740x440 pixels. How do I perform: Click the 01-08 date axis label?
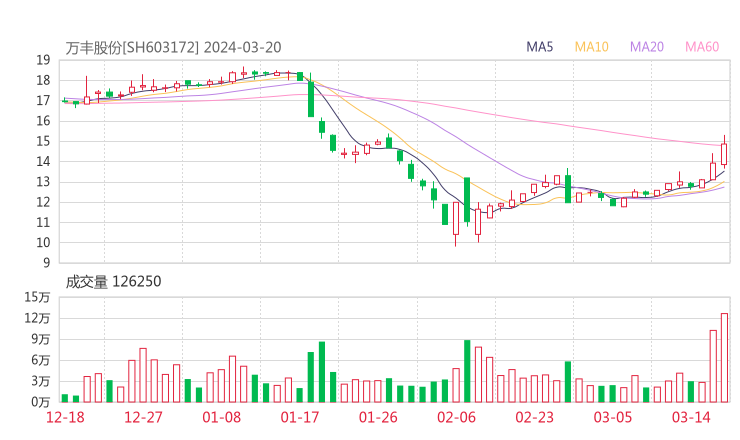pos(221,417)
